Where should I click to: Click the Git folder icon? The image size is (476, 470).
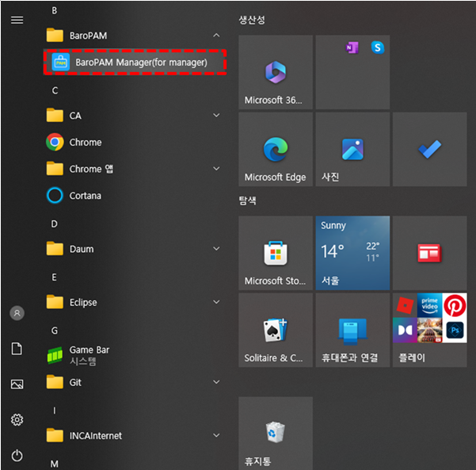click(55, 382)
